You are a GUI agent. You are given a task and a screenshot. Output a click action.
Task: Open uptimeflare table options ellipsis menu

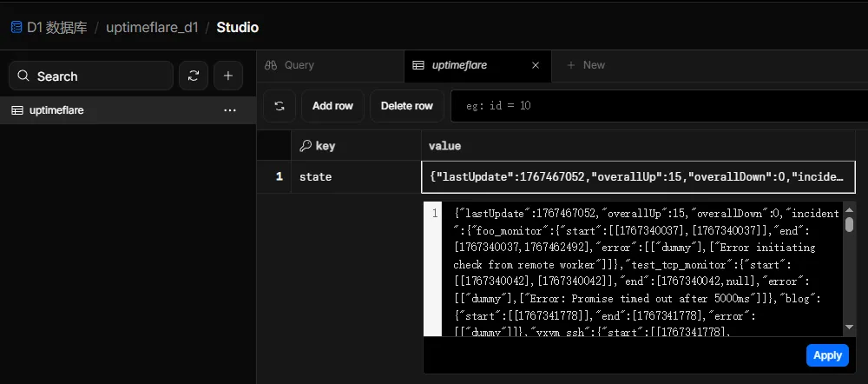(x=230, y=110)
